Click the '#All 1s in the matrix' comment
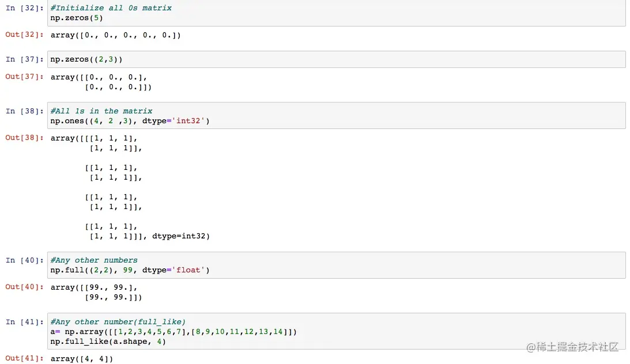The height and width of the screenshot is (364, 630). [x=101, y=111]
